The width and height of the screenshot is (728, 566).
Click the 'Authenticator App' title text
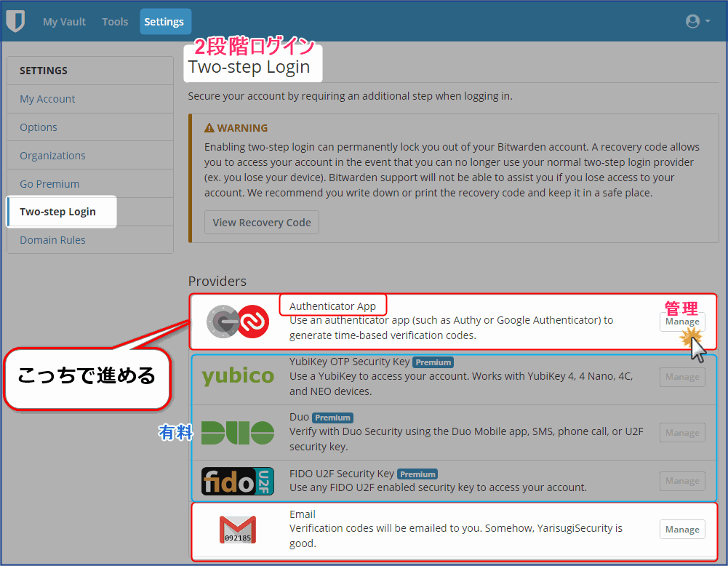pyautogui.click(x=332, y=306)
